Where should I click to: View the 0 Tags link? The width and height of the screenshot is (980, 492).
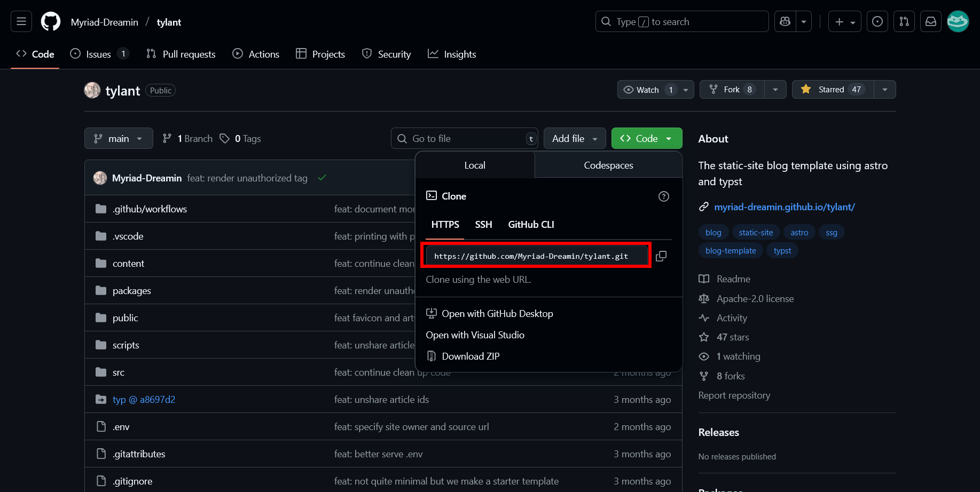coord(240,138)
